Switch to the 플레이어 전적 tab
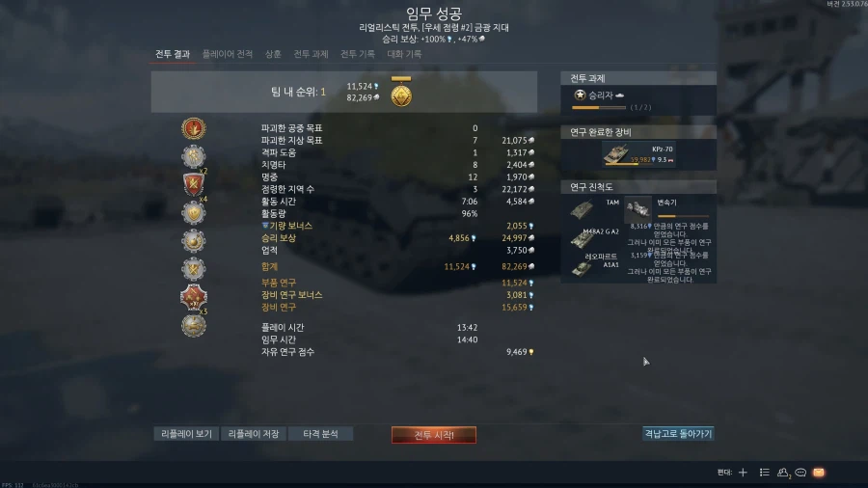868x488 pixels. [228, 54]
